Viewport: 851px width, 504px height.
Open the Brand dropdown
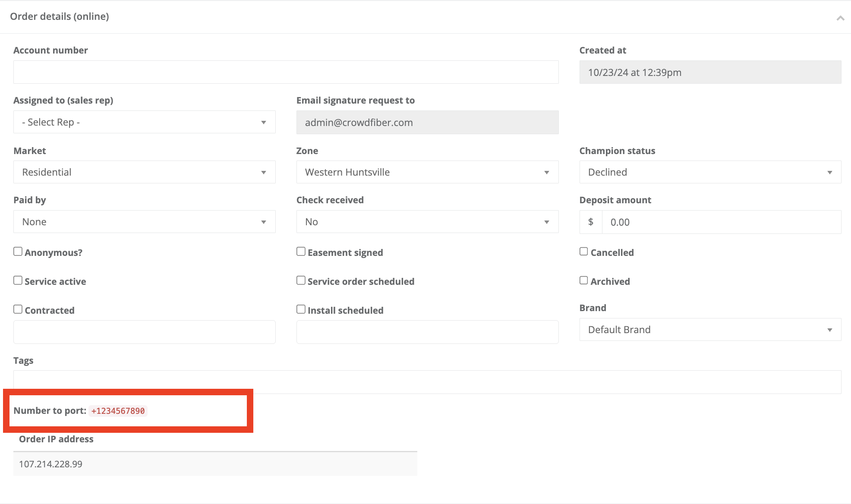tap(710, 330)
